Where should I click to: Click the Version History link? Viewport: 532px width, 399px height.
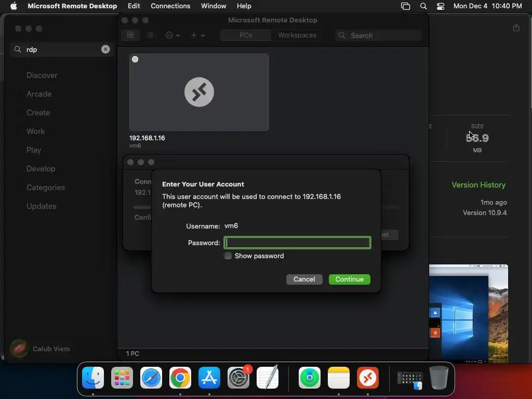click(478, 185)
